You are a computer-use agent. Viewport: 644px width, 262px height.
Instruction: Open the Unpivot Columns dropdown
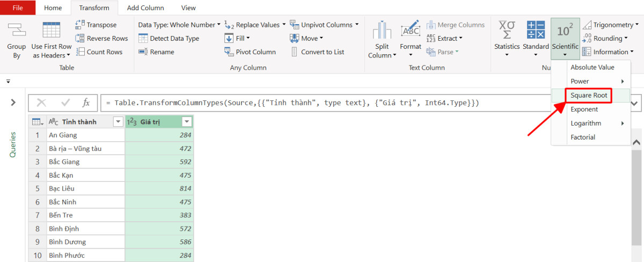(x=324, y=25)
